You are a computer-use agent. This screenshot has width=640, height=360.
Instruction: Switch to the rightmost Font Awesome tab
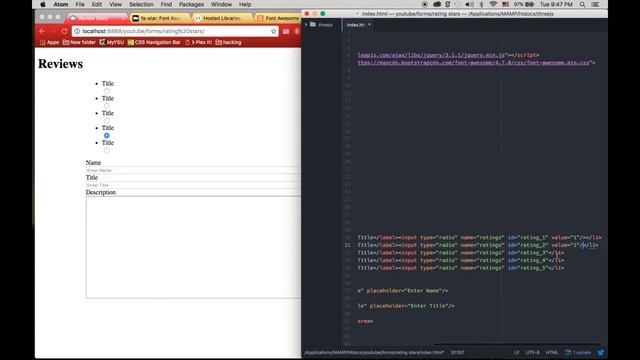click(278, 18)
